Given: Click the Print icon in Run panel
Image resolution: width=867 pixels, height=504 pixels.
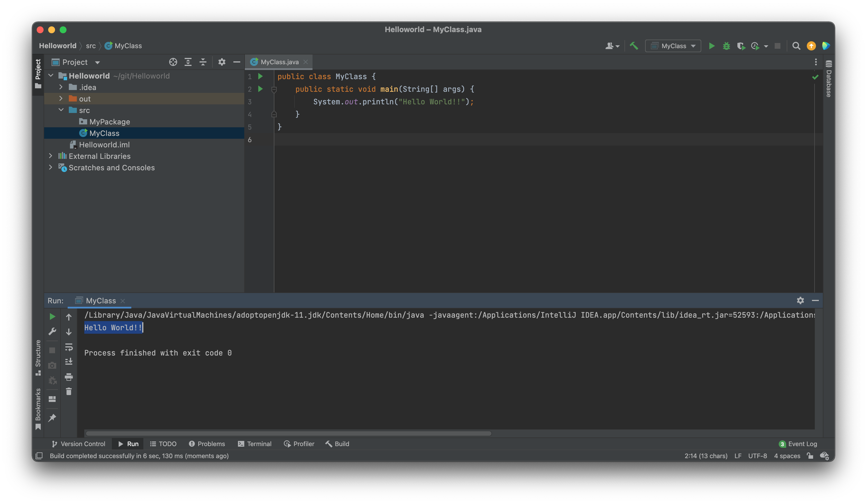Looking at the screenshot, I should 69,377.
